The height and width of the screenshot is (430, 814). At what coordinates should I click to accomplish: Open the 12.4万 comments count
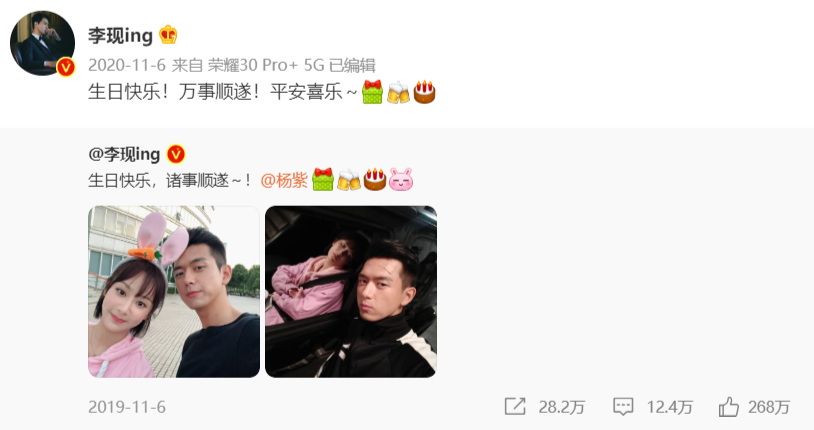[x=670, y=407]
